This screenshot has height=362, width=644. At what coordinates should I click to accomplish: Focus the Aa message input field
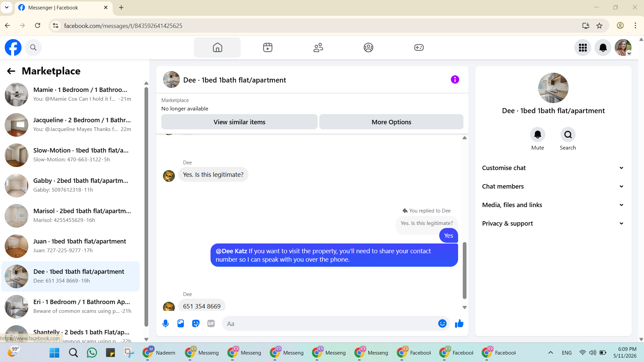pyautogui.click(x=329, y=324)
